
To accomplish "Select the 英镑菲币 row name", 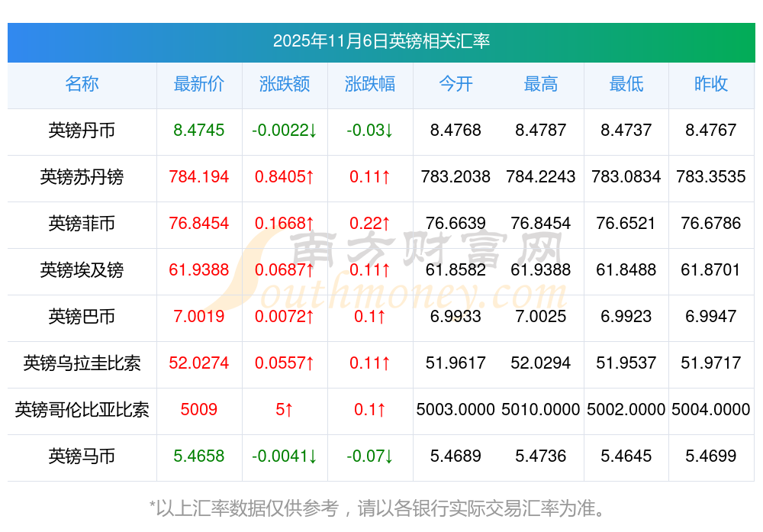I will pos(82,224).
